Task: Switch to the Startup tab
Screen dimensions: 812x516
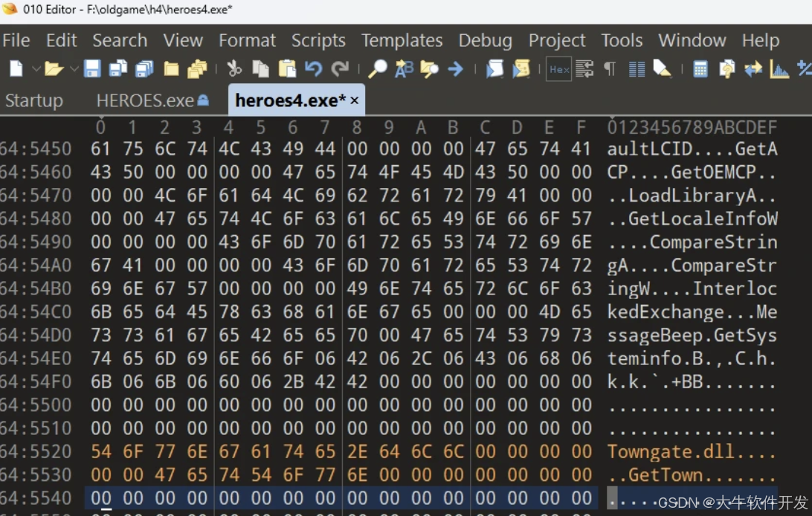Action: coord(34,100)
